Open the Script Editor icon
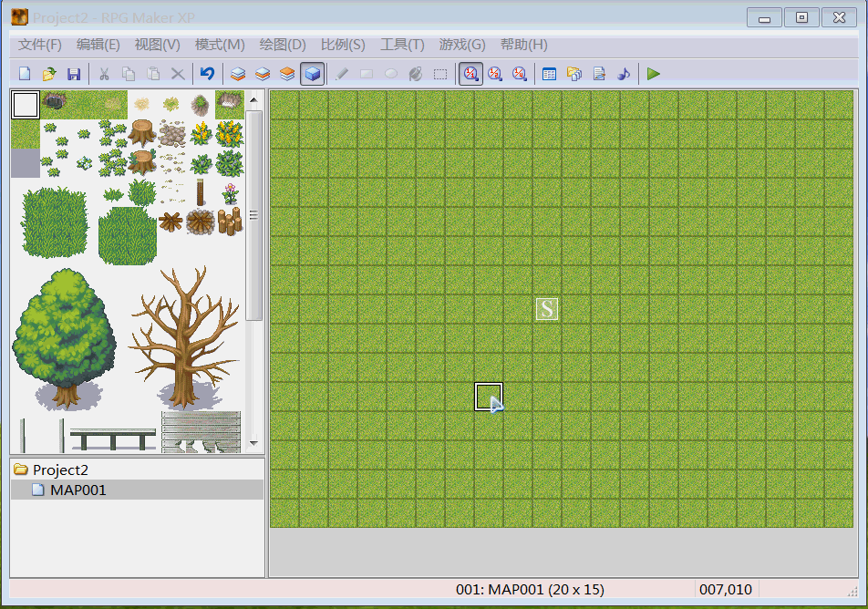Screen dimensions: 868x609 tap(599, 74)
